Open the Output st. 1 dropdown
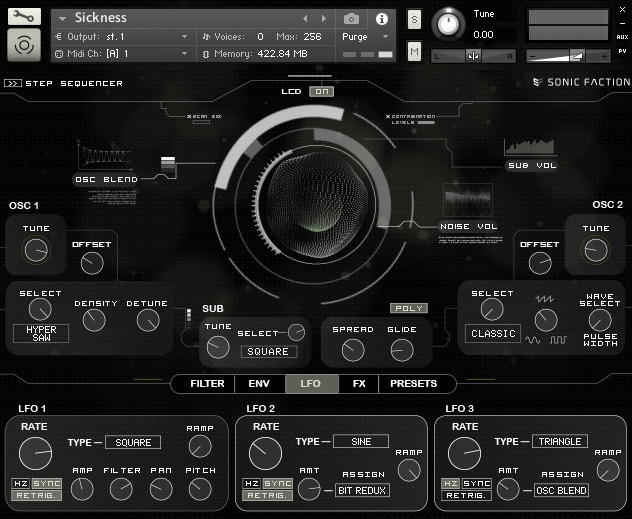The height and width of the screenshot is (519, 632). tap(124, 37)
